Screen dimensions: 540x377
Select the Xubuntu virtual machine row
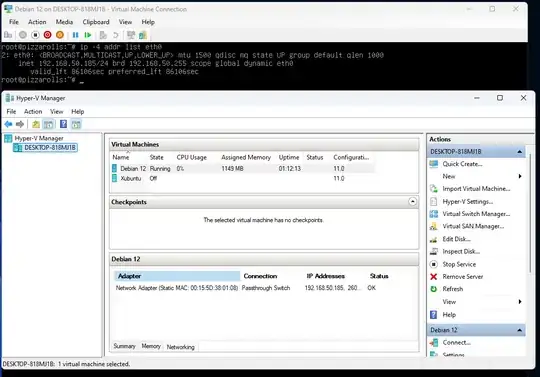[x=242, y=178]
